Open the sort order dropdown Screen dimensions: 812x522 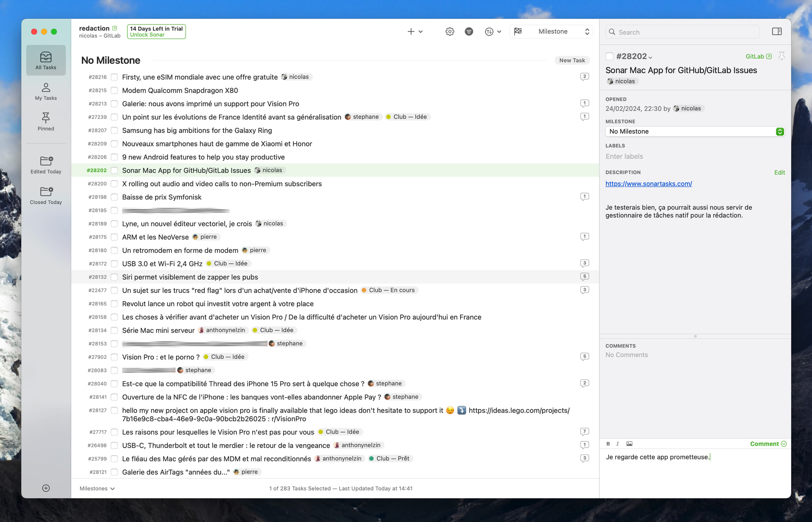click(x=493, y=32)
